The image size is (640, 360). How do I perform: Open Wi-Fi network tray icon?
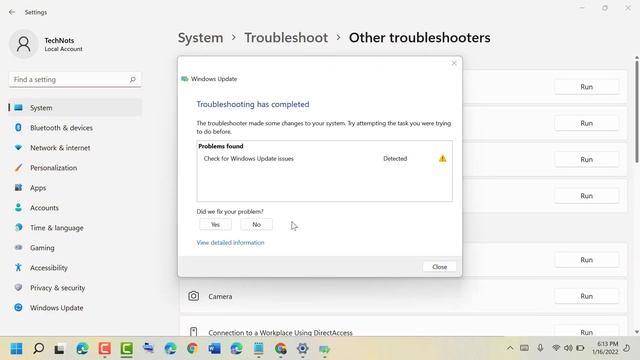(556, 348)
